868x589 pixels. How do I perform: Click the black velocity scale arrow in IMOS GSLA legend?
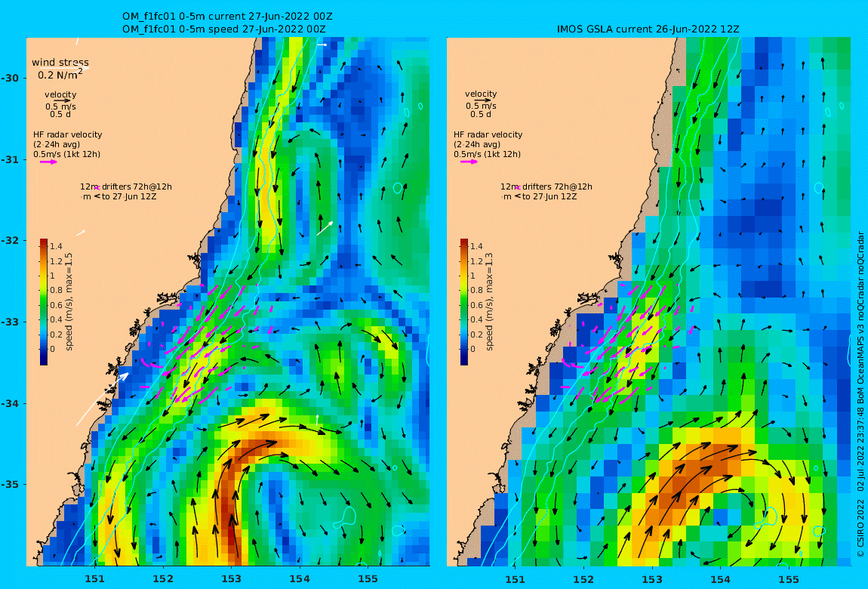tap(482, 100)
